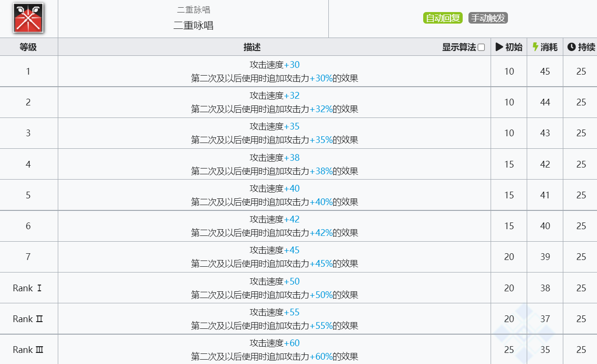Click 攻击速度+42 description text

pos(274,219)
